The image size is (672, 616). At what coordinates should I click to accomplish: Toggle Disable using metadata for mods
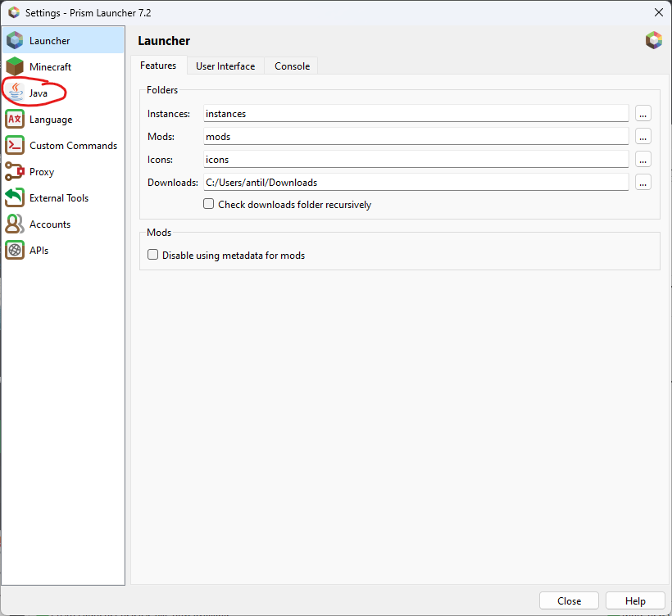click(x=152, y=256)
